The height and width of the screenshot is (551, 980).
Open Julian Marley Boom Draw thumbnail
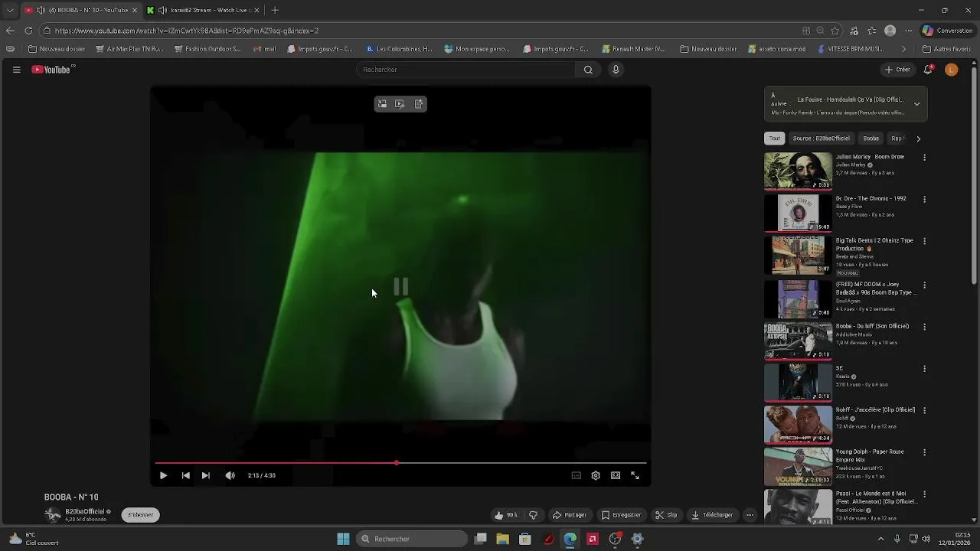tap(798, 171)
